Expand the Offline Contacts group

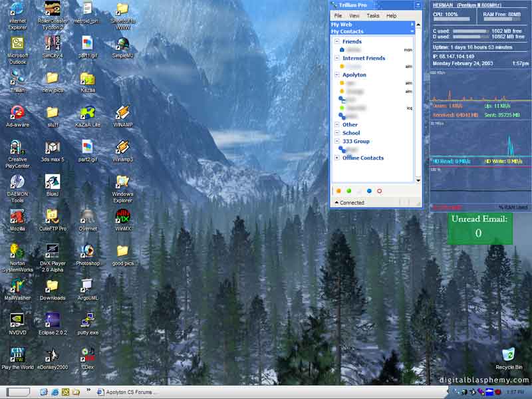pyautogui.click(x=337, y=158)
